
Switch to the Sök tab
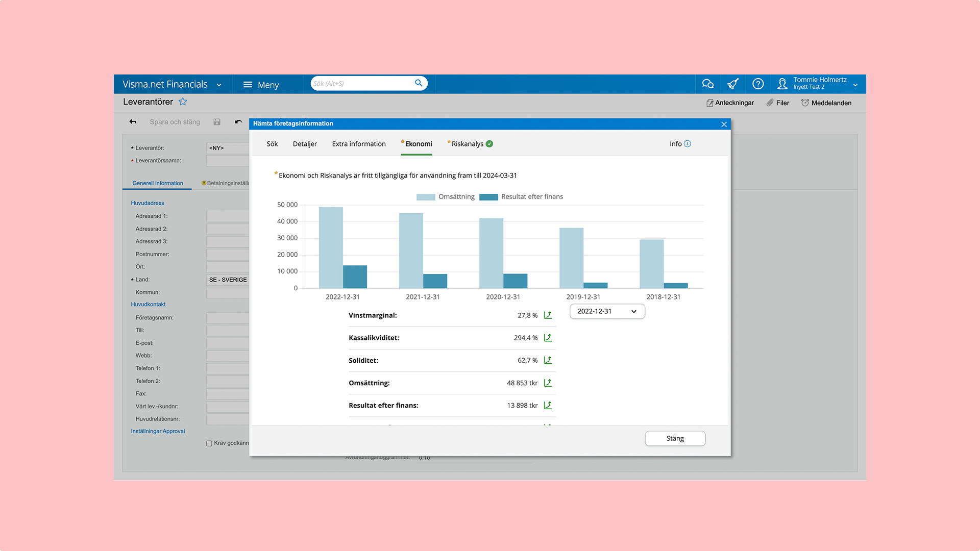coord(272,144)
